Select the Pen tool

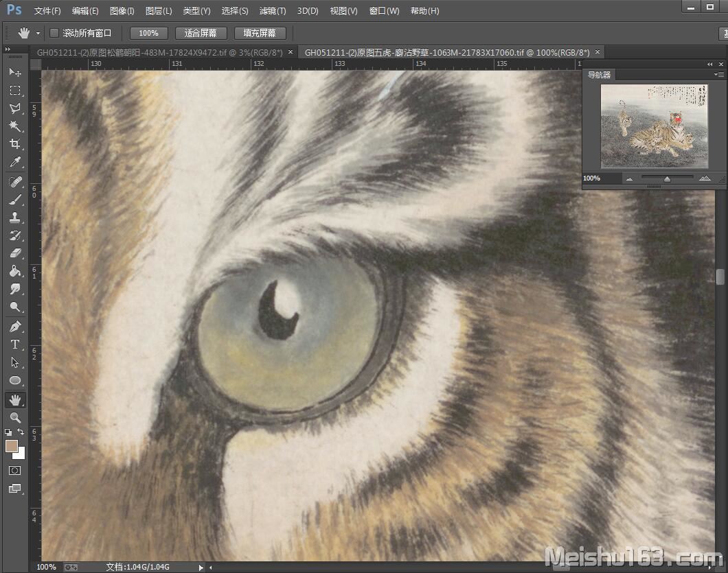click(x=15, y=327)
